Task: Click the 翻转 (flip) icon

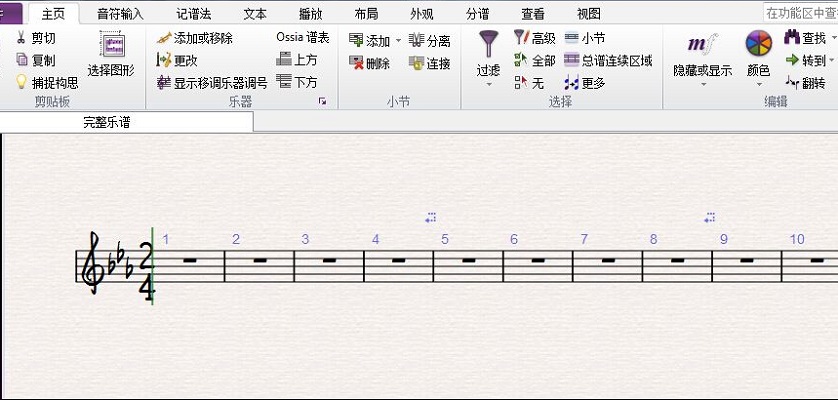Action: pos(792,82)
